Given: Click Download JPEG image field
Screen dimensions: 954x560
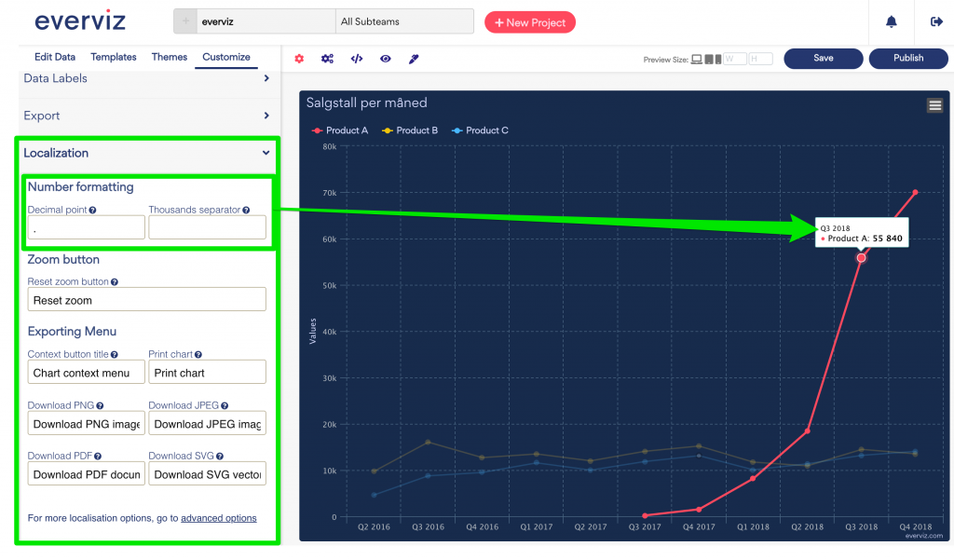Looking at the screenshot, I should point(207,423).
